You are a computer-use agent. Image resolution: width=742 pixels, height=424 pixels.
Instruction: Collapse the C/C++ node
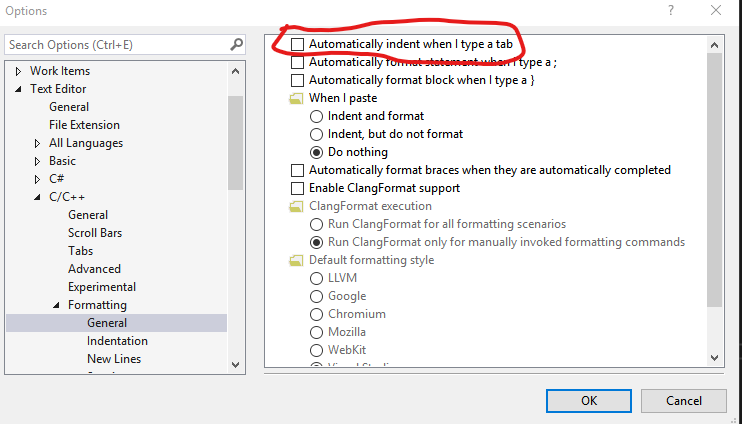pos(38,197)
